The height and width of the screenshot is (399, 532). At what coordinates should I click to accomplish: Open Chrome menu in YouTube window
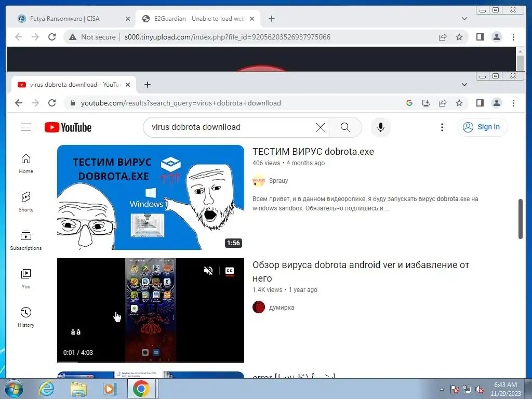point(513,103)
